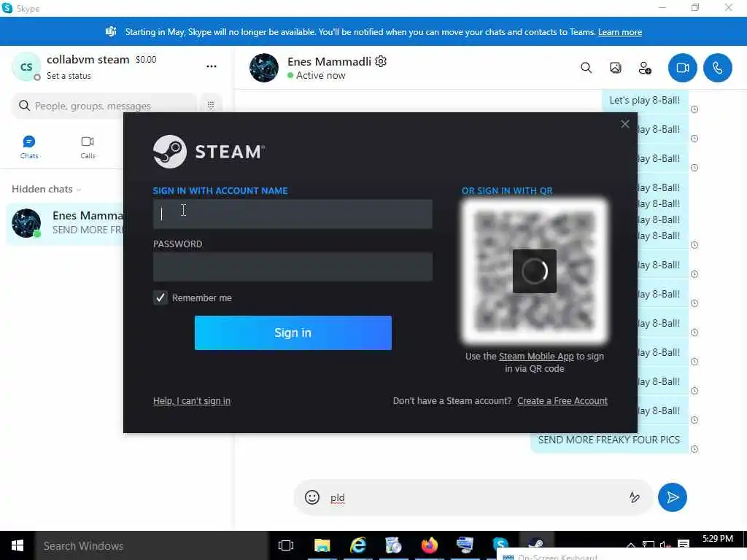
Task: Click the blurred QR code image
Action: click(x=535, y=271)
